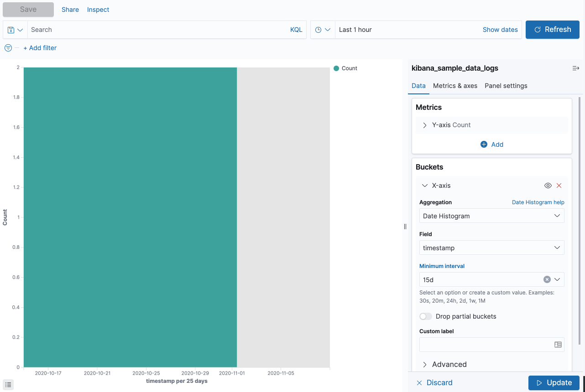The height and width of the screenshot is (392, 585).
Task: Hide the X-axis bucket using the eye icon
Action: pyautogui.click(x=548, y=186)
